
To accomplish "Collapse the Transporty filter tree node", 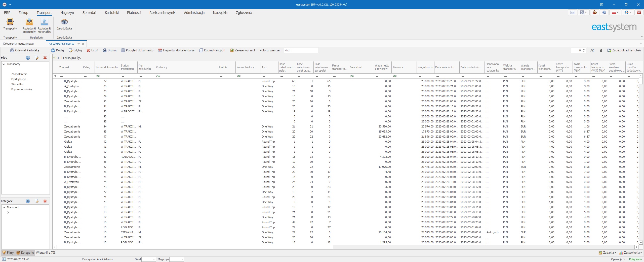I will (x=4, y=64).
